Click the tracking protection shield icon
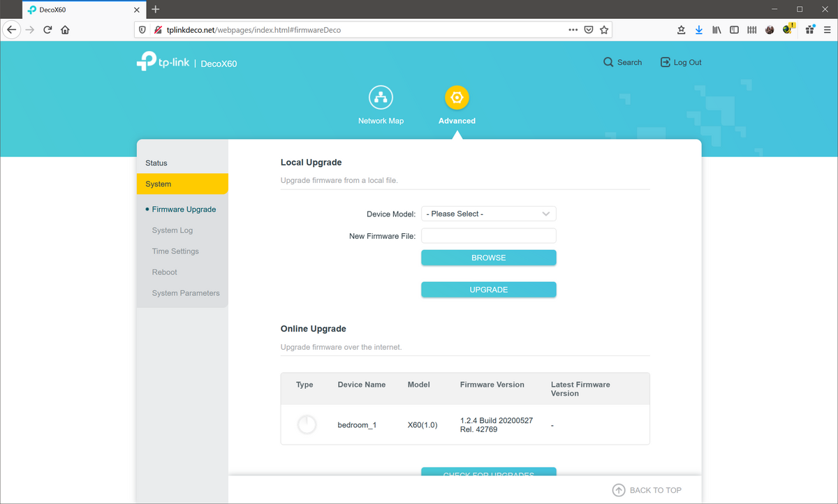The image size is (838, 504). click(142, 30)
